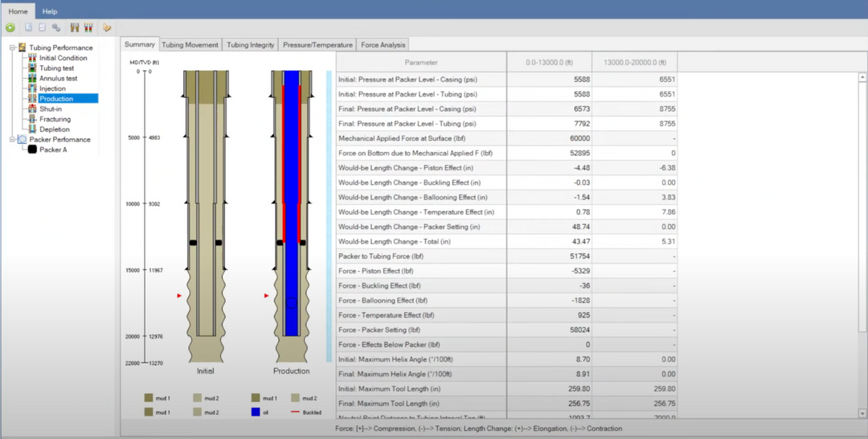Click the value 51754

point(580,256)
